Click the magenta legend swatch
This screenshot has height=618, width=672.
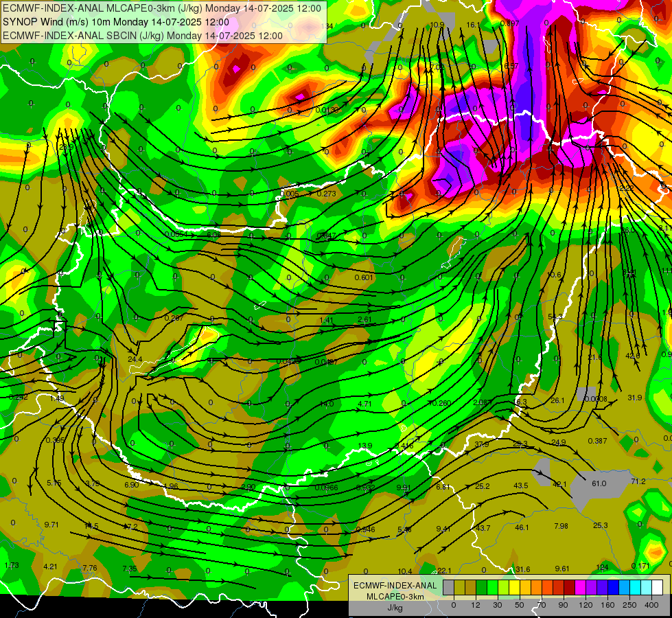coord(580,587)
